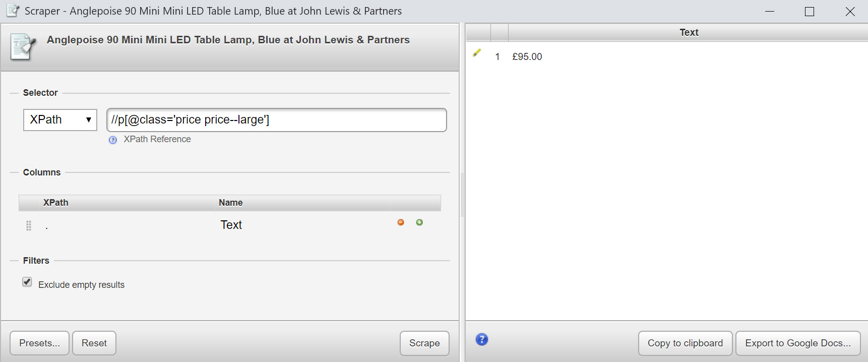The height and width of the screenshot is (362, 868).
Task: Toggle the Exclude empty results checkbox
Action: click(x=27, y=282)
